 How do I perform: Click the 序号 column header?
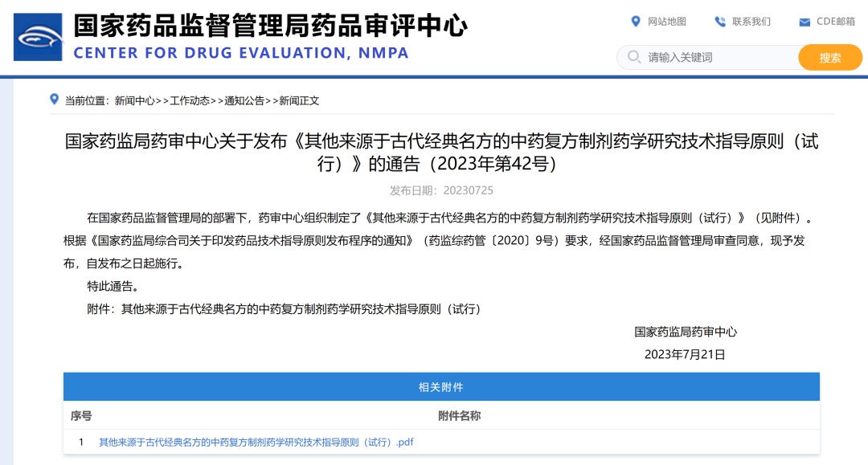[81, 416]
